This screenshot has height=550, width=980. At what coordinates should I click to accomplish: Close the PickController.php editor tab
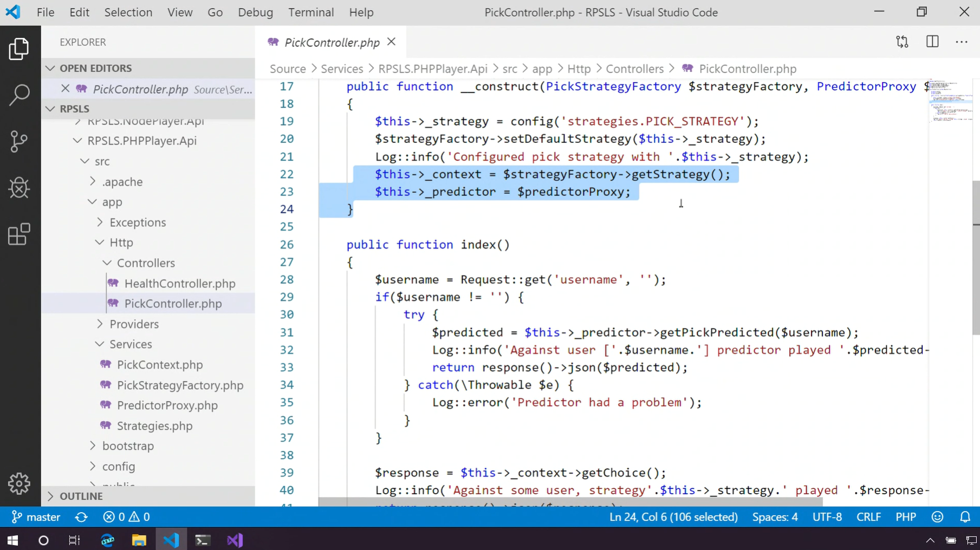pyautogui.click(x=392, y=42)
